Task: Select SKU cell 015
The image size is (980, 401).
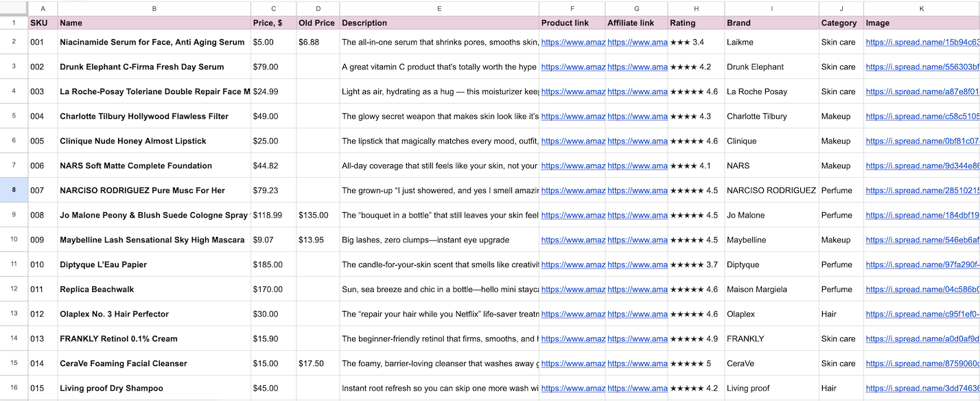Action: 43,388
